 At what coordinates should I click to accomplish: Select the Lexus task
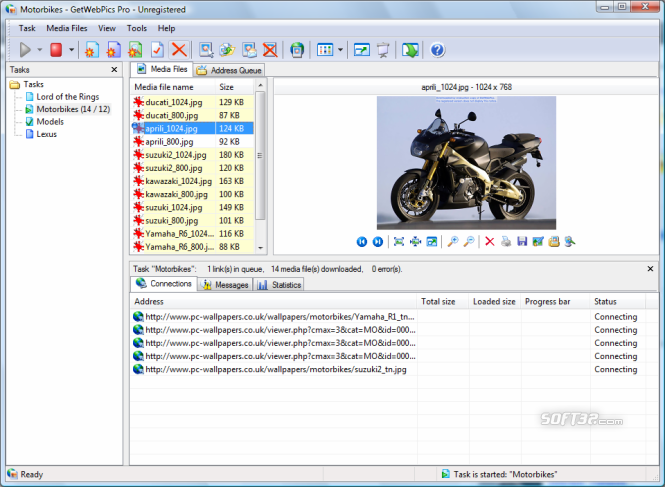[x=46, y=134]
